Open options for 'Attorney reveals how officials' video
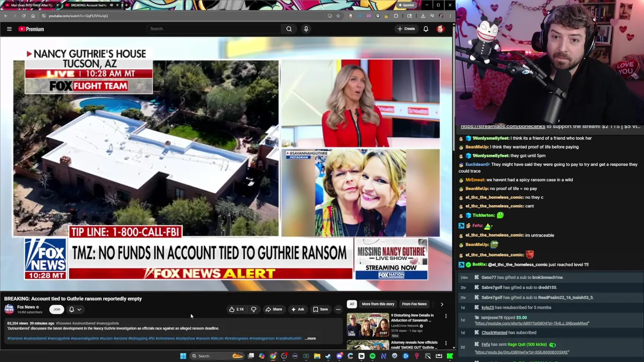This screenshot has width=644, height=362. click(x=446, y=343)
